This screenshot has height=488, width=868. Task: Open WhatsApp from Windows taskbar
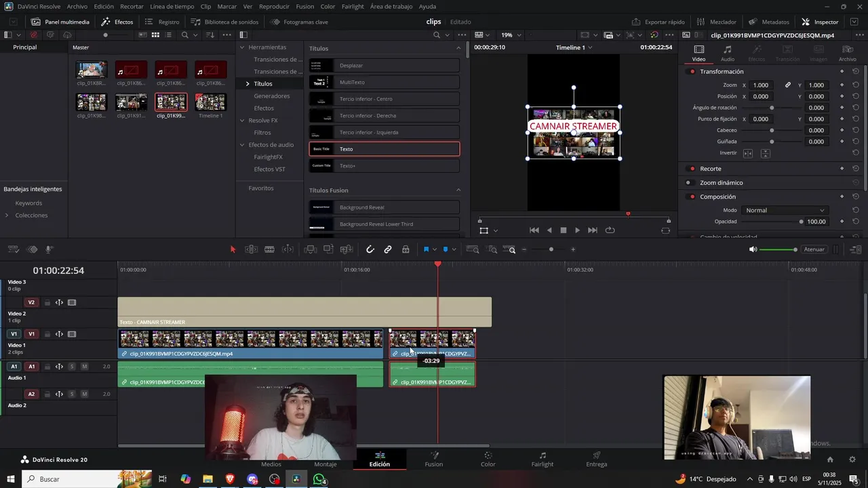319,479
